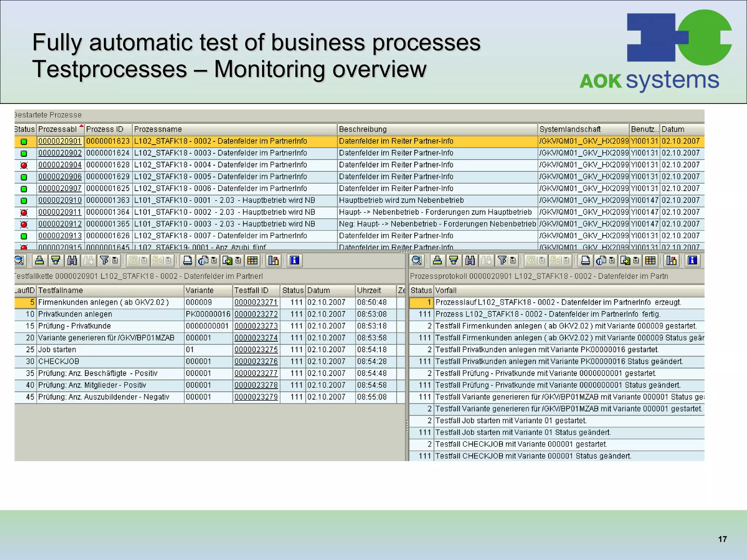This screenshot has width=747, height=560.
Task: Expand filter dropdown in Prozessprotokoll toolbar
Action: click(513, 260)
